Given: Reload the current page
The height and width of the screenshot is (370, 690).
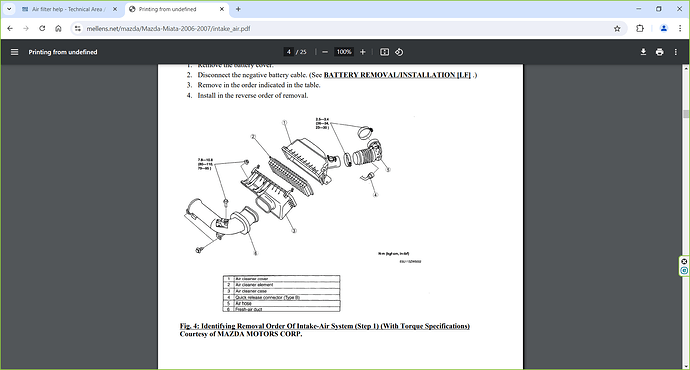Looking at the screenshot, I should (x=42, y=29).
